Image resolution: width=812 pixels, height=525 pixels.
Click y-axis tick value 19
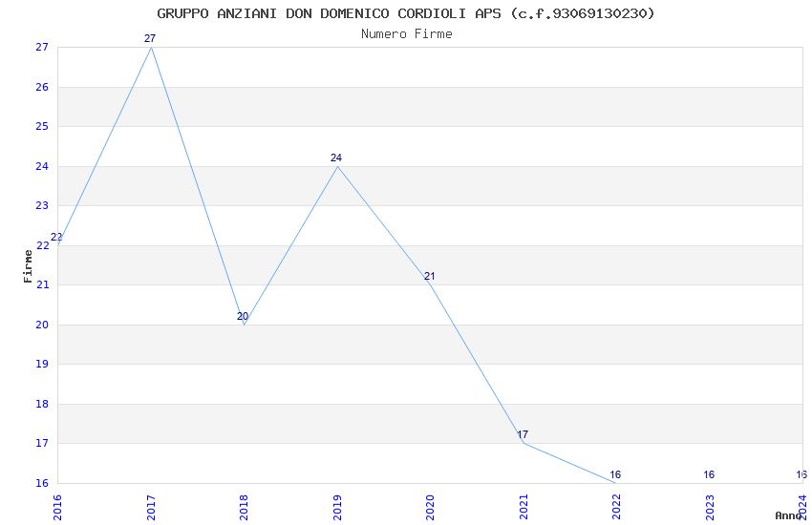[x=42, y=364]
